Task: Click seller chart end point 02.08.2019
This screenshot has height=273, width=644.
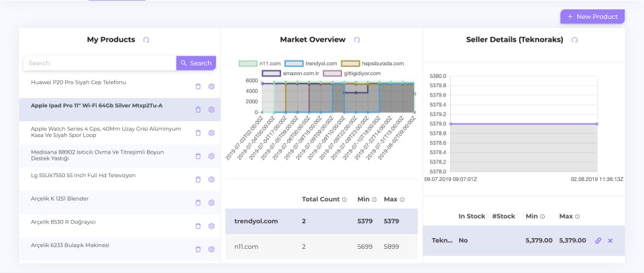Action: (597, 123)
